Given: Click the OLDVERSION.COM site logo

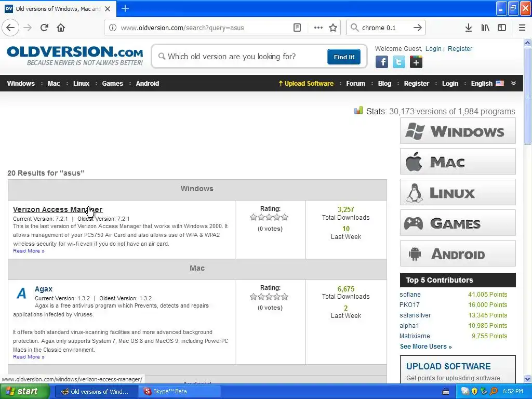Looking at the screenshot, I should tap(75, 56).
